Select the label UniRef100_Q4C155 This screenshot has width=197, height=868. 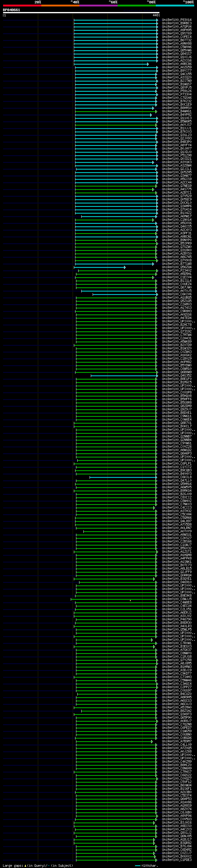[177, 74]
